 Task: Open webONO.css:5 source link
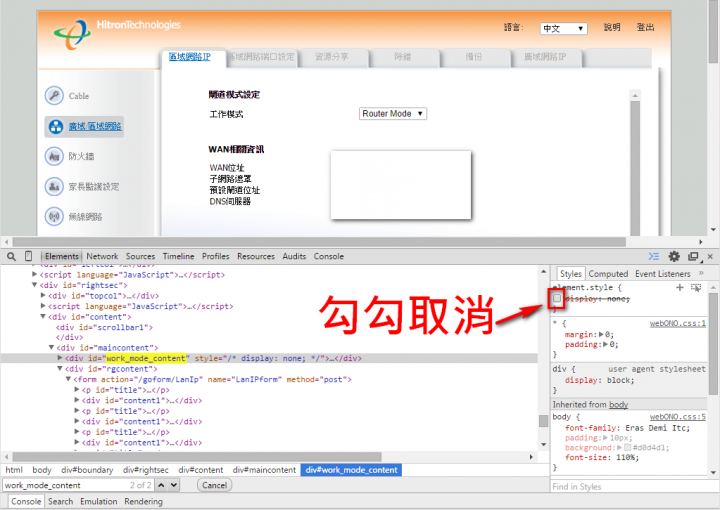[677, 416]
